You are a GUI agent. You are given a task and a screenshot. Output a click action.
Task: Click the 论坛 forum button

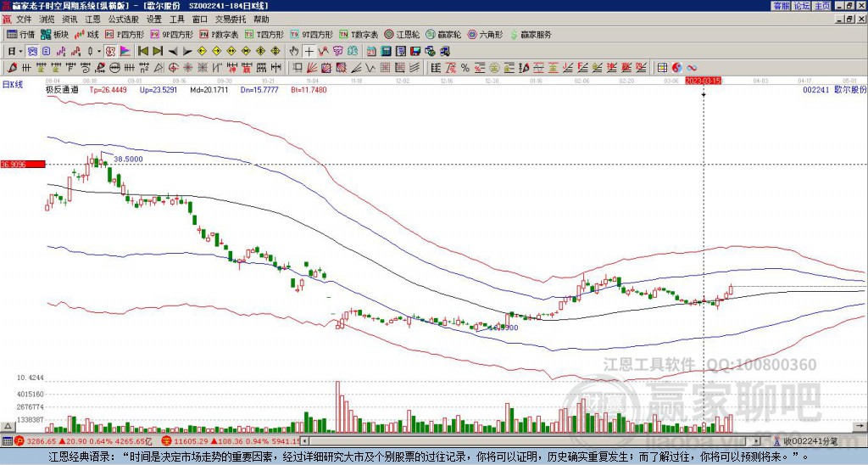coord(801,6)
